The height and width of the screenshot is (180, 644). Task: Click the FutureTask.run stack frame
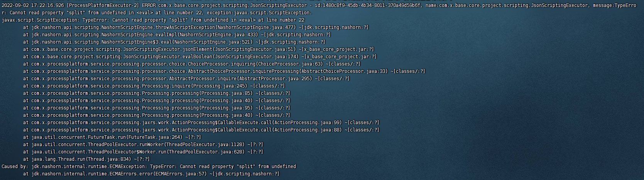tap(112, 137)
